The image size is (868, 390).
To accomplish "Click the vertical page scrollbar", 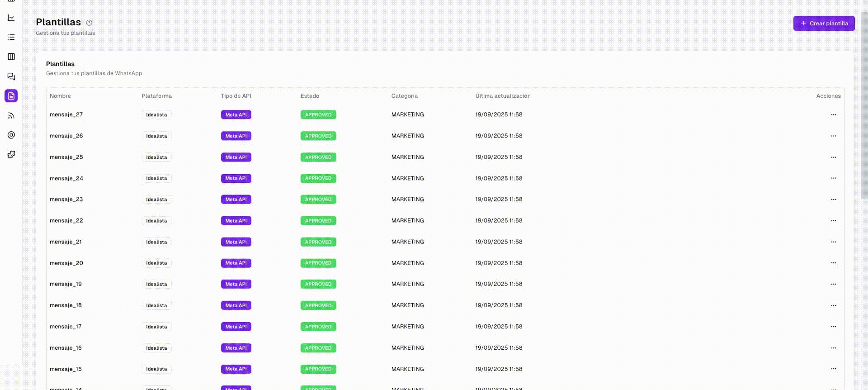I will pyautogui.click(x=864, y=104).
